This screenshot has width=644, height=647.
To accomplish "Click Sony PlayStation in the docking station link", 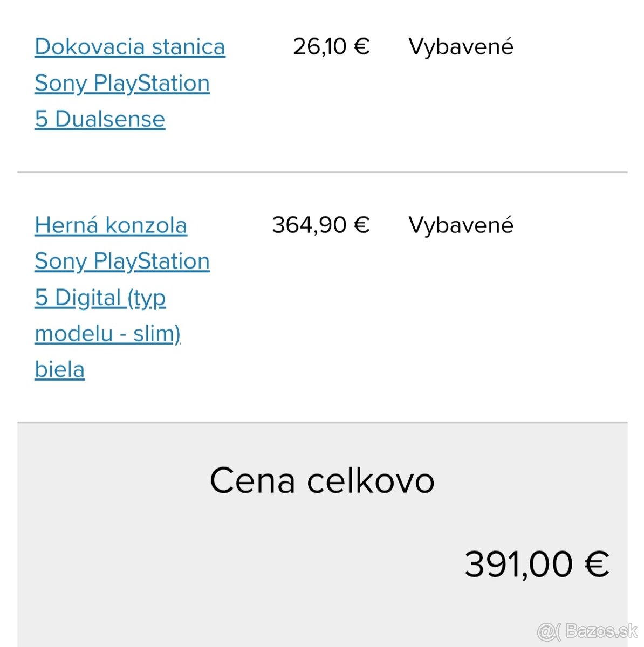I will (x=122, y=83).
